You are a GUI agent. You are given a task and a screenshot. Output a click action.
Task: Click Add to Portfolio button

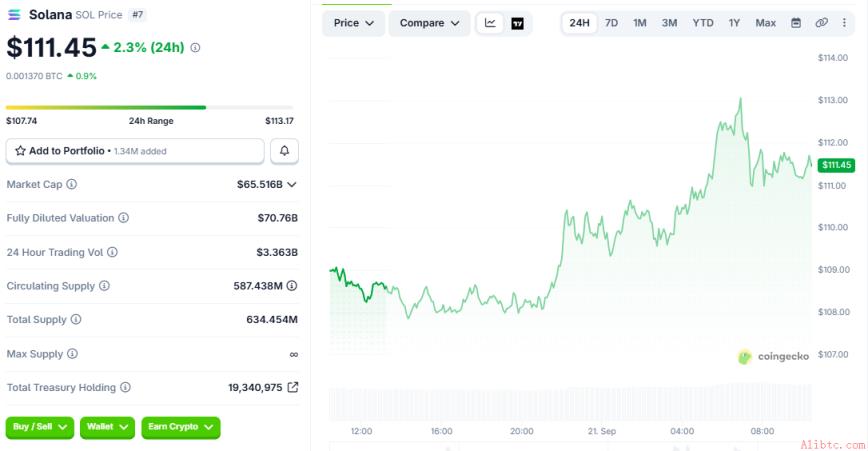[x=135, y=151]
